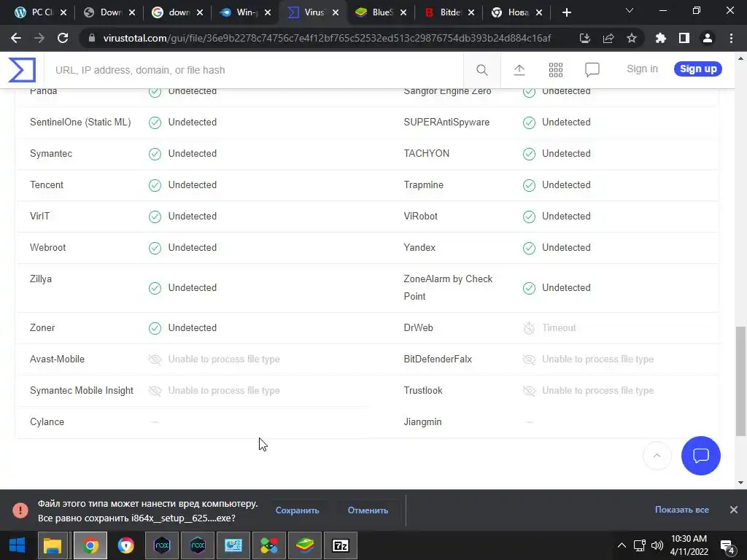Click the search magnifier icon
747x560 pixels.
point(481,70)
